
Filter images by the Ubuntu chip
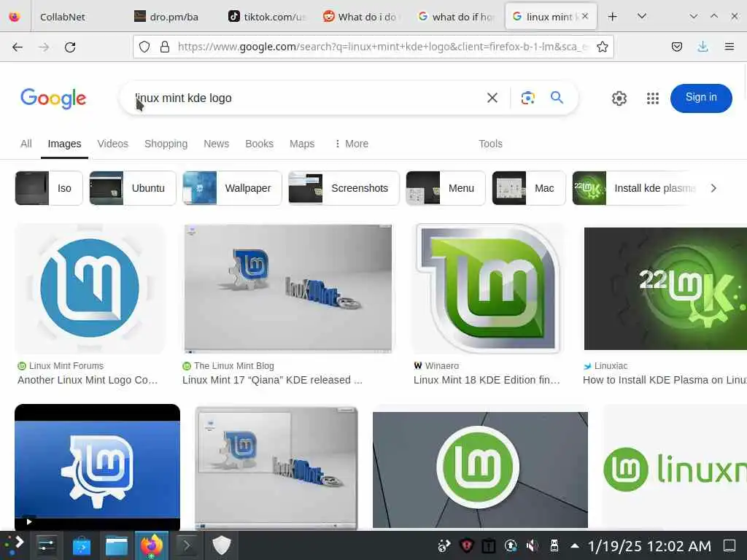(133, 188)
